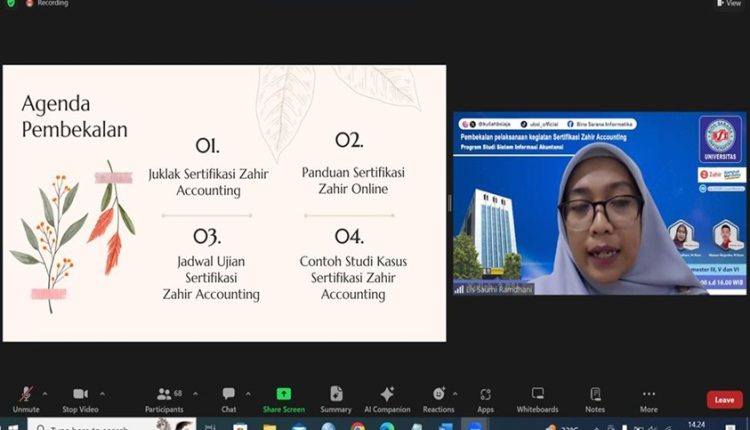Screen dimensions: 750x430
Task: Open the Participants panel
Action: click(x=164, y=399)
